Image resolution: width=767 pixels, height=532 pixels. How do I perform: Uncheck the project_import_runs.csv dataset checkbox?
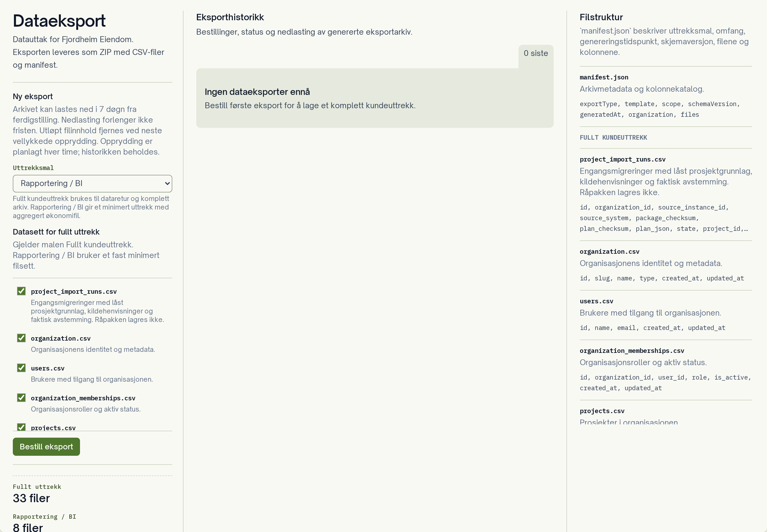coord(21,291)
